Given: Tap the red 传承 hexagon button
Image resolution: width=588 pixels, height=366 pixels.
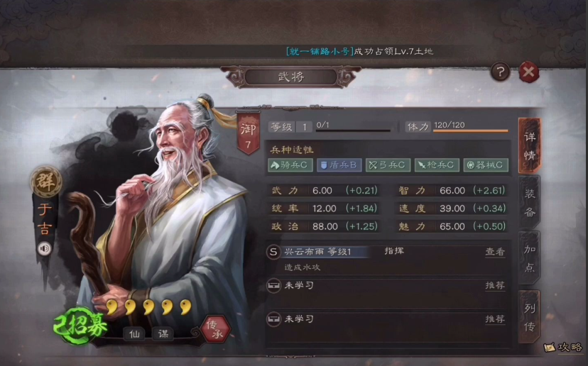Looking at the screenshot, I should [x=215, y=329].
